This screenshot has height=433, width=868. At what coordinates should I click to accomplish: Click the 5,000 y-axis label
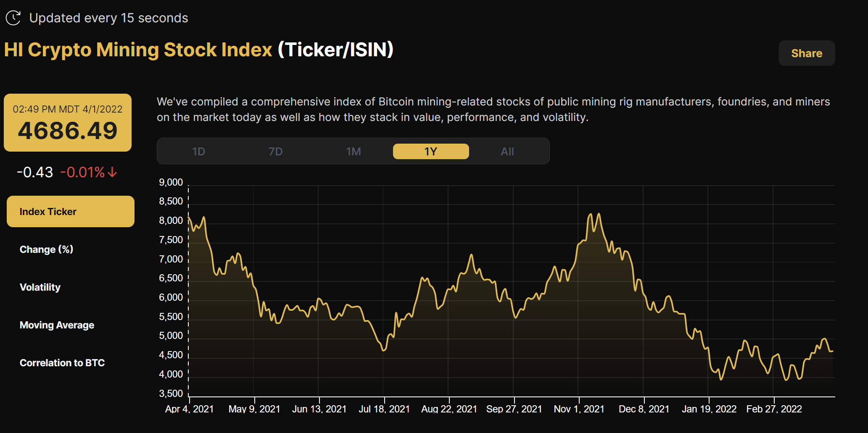[171, 336]
